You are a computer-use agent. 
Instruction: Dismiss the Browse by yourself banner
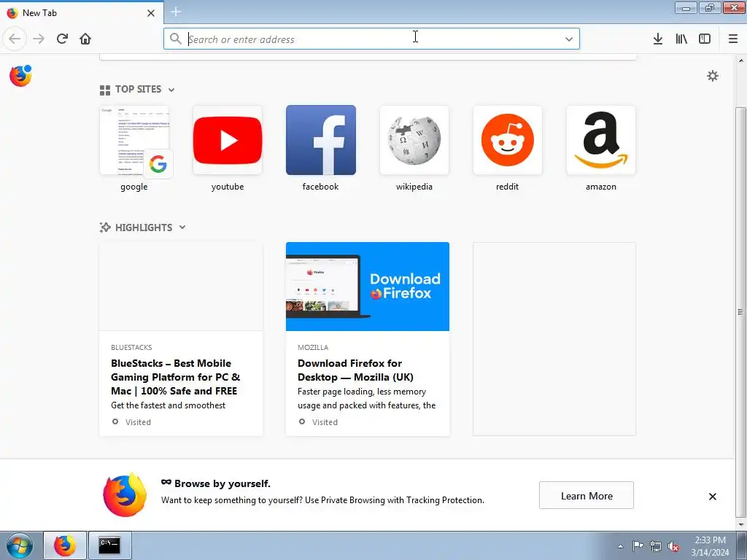713,496
